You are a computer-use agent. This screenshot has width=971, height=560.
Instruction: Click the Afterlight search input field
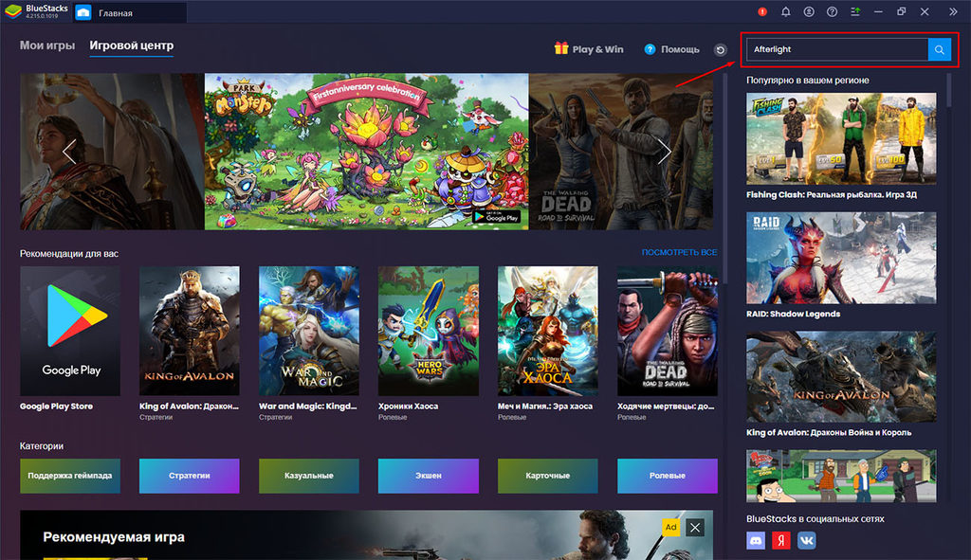(837, 49)
